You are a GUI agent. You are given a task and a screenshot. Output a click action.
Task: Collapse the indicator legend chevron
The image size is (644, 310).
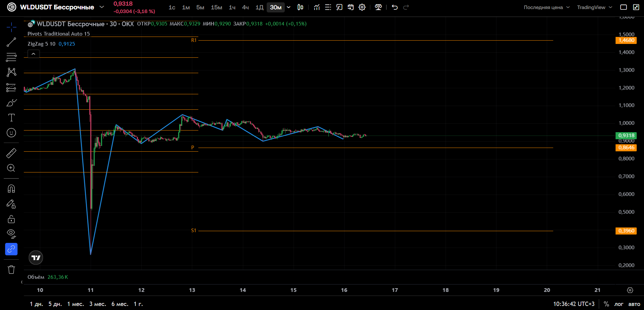point(34,54)
